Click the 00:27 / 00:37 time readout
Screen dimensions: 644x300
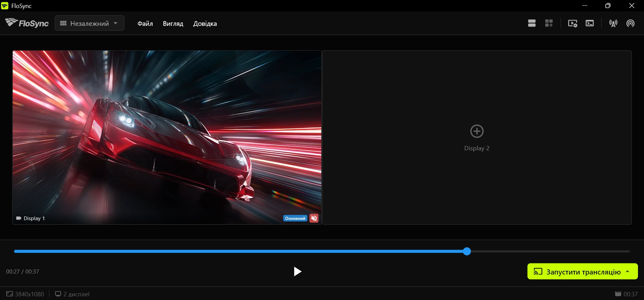(x=22, y=271)
